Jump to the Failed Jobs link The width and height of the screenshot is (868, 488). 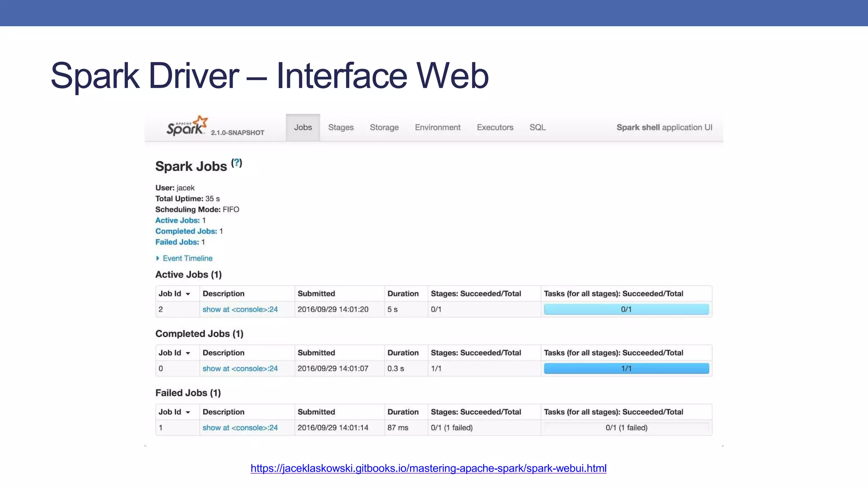(177, 242)
